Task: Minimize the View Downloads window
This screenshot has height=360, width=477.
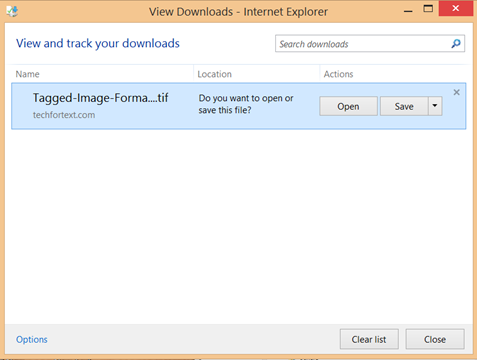Action: point(408,11)
